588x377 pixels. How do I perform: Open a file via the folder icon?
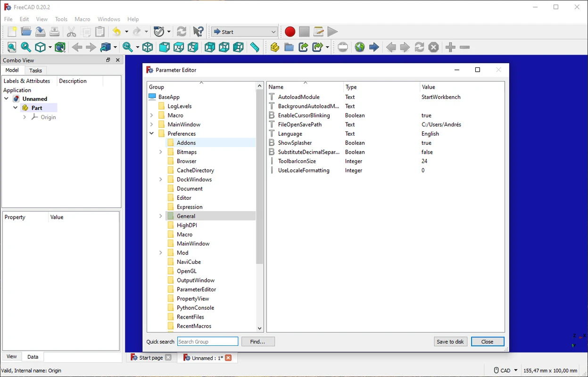tap(26, 32)
